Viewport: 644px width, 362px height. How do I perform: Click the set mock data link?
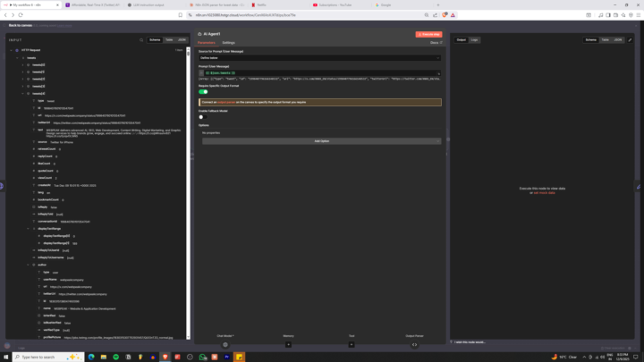point(544,192)
